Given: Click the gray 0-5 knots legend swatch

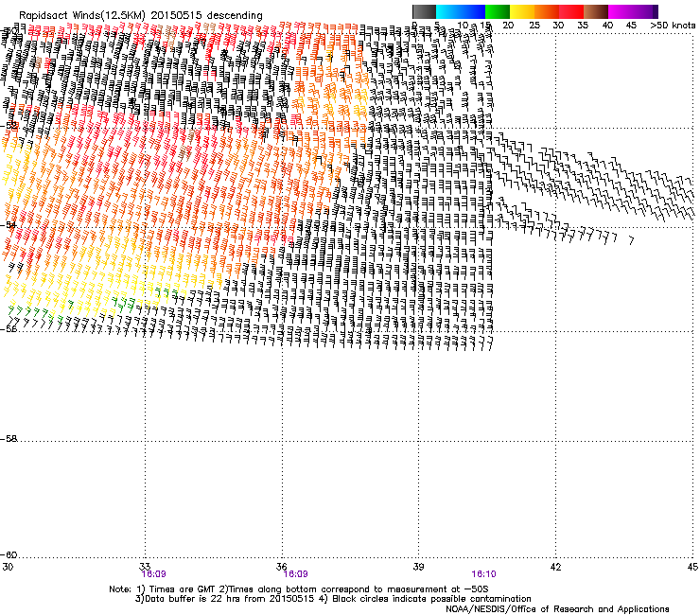Looking at the screenshot, I should (x=424, y=11).
